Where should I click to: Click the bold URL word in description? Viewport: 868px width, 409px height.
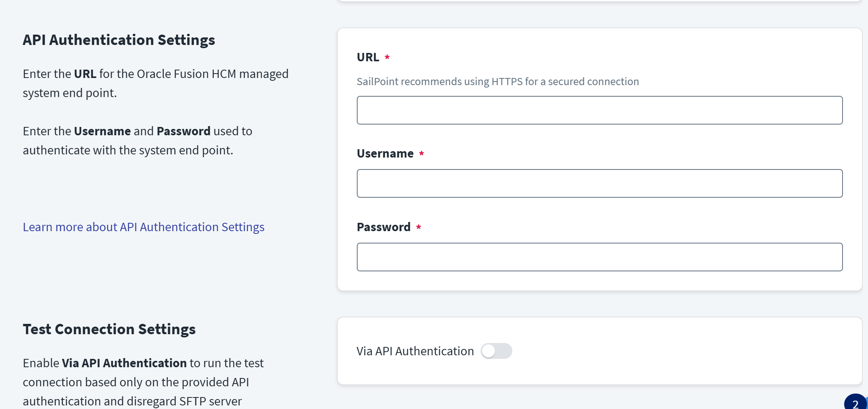point(85,74)
